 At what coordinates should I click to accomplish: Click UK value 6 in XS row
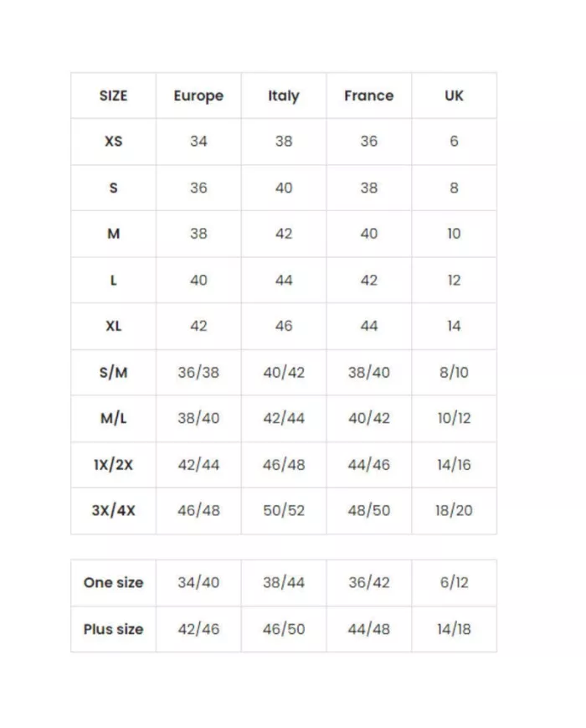[x=454, y=142]
